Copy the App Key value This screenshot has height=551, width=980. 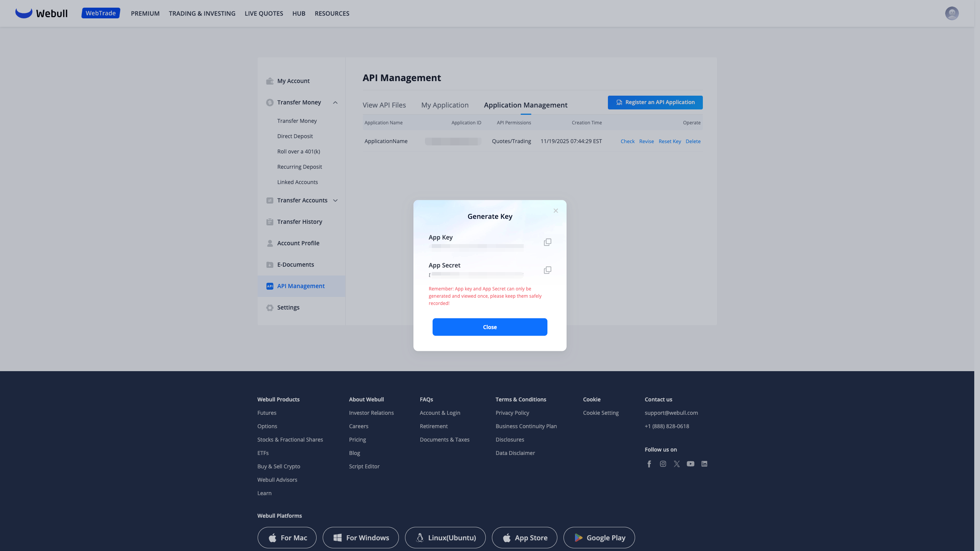(x=547, y=242)
